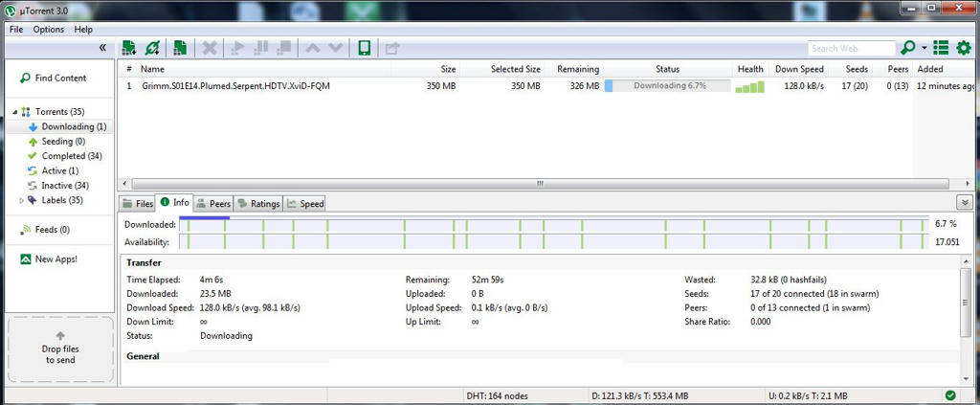Click the Add Torrent from URL icon
Image resolution: width=980 pixels, height=405 pixels.
152,48
